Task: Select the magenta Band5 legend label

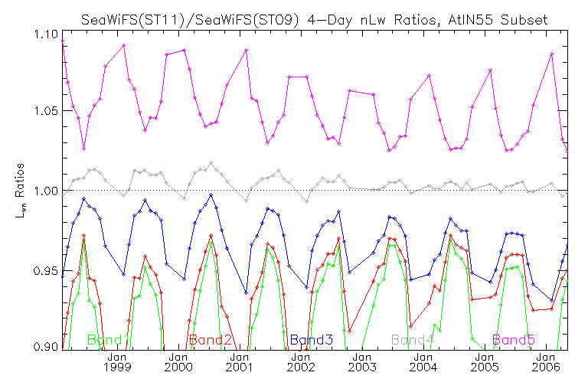Action: click(x=514, y=340)
